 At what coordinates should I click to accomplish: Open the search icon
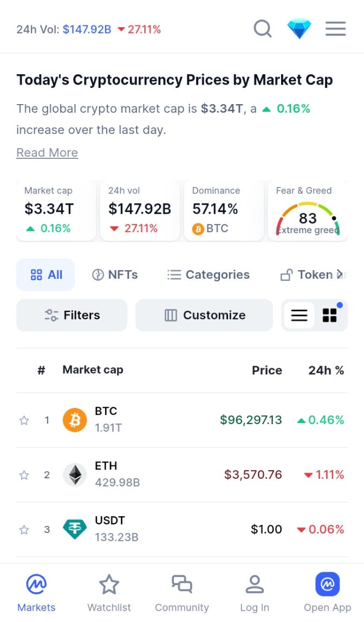click(263, 28)
